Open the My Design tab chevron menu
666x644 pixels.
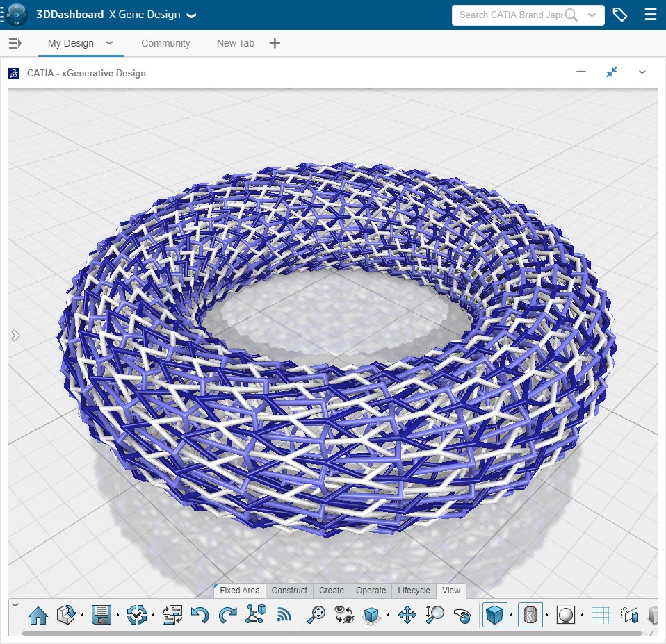(x=109, y=43)
